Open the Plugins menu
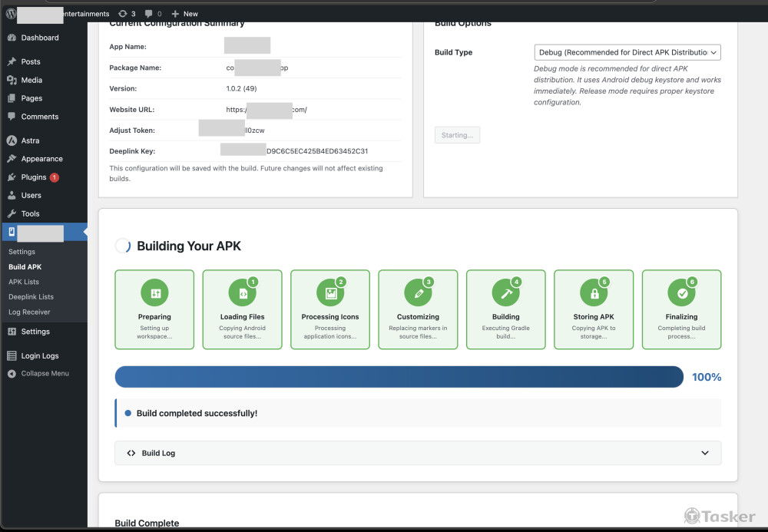Screen dimensions: 768x532 (34, 177)
